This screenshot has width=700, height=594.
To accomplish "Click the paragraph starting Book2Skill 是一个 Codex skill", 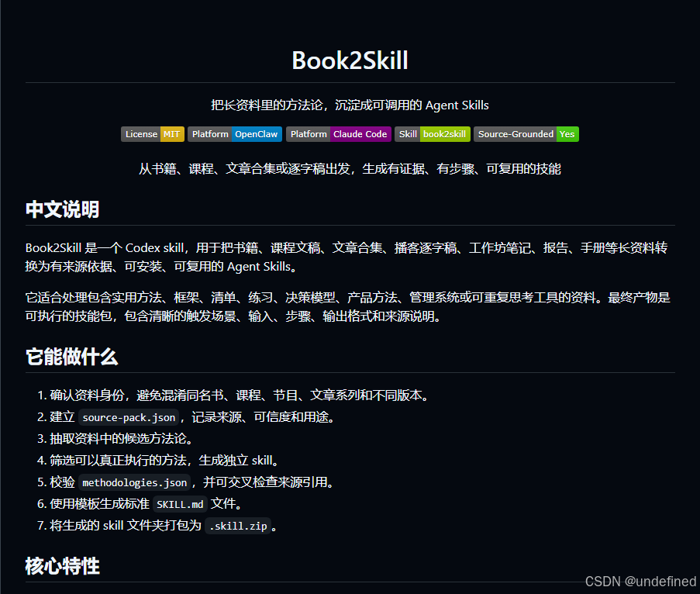I will point(347,257).
